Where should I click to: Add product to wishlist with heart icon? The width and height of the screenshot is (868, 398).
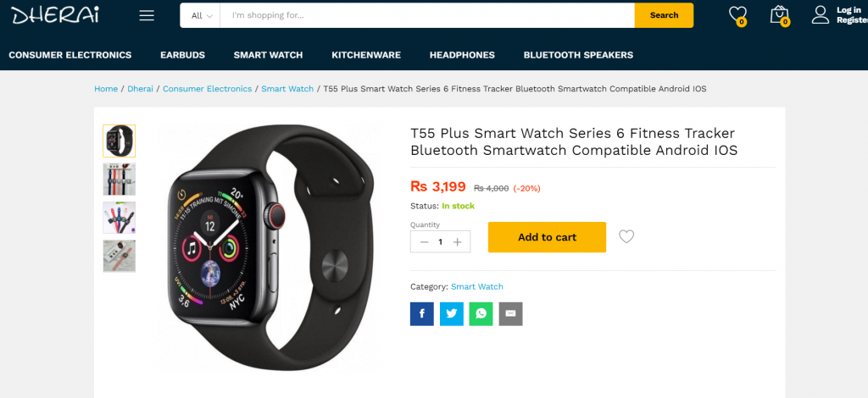[626, 236]
